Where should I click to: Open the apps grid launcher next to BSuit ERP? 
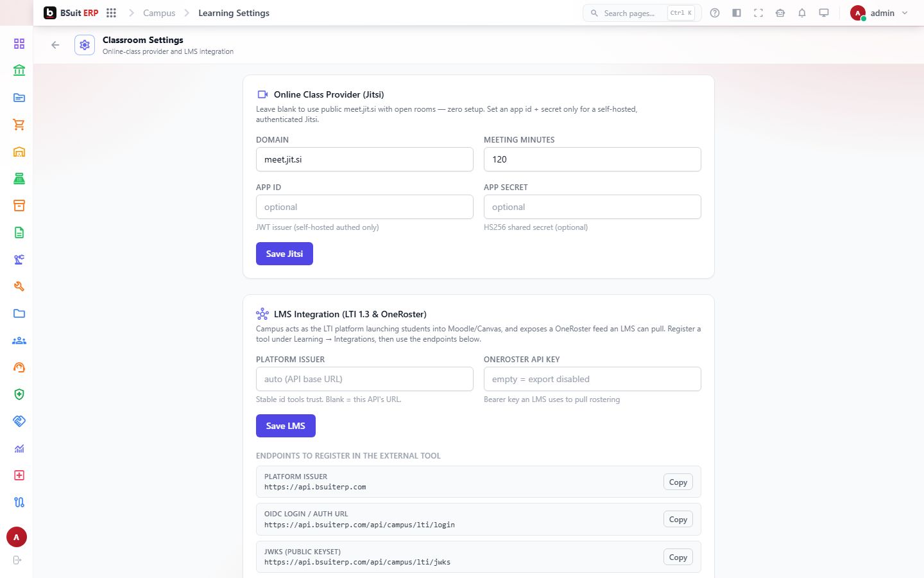[x=111, y=13]
